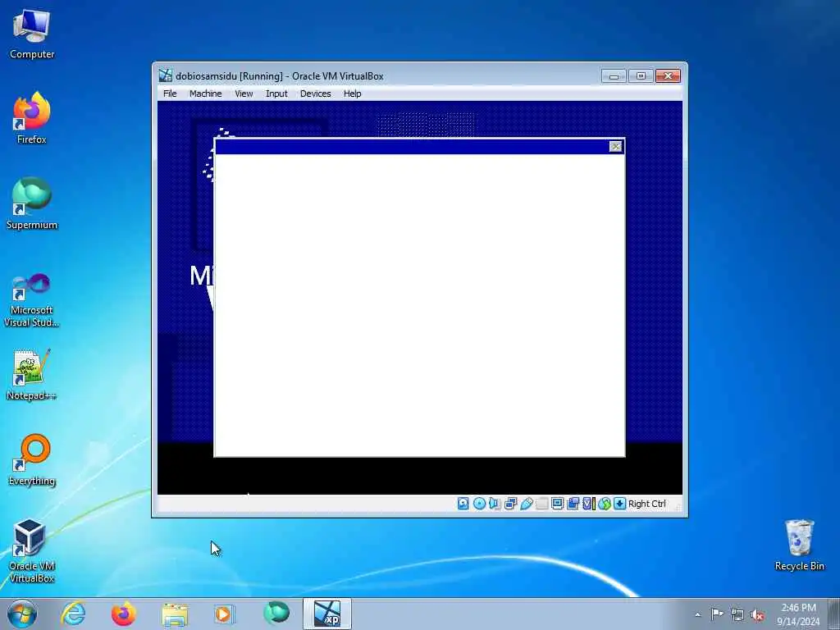Click the Right Ctrl host key label
840x630 pixels.
tap(646, 504)
